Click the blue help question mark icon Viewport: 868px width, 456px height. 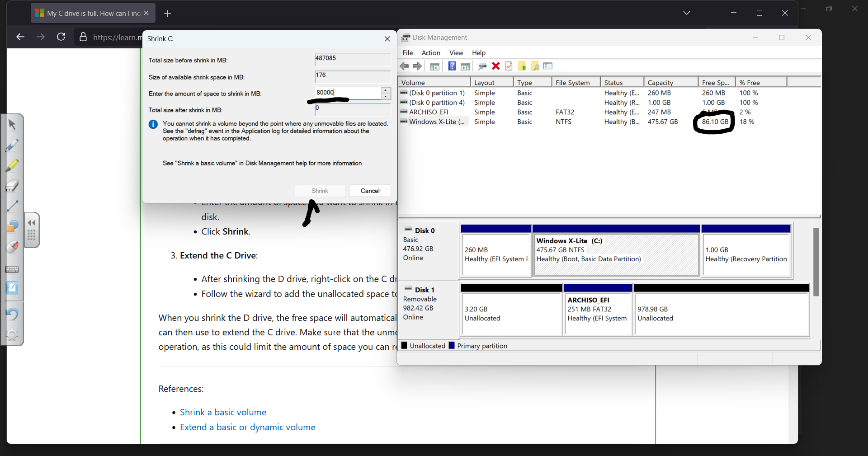(x=452, y=66)
